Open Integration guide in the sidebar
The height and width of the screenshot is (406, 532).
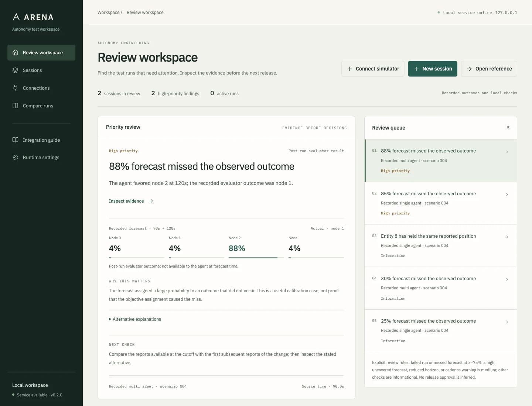pos(41,140)
